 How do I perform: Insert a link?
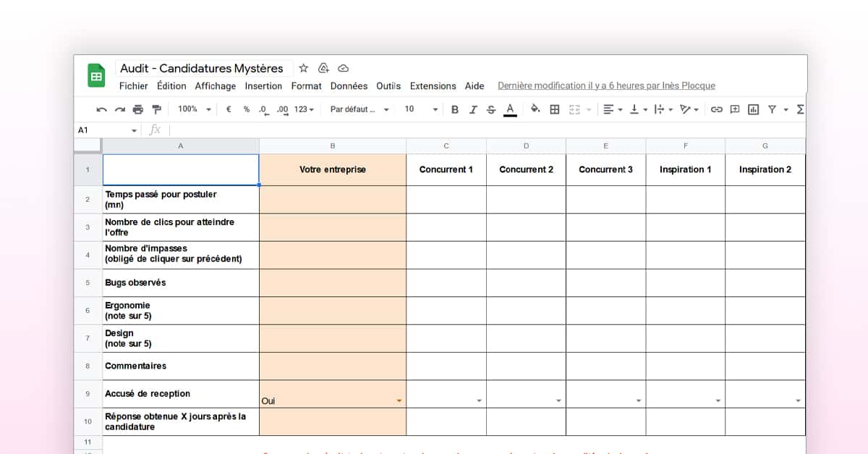[716, 109]
